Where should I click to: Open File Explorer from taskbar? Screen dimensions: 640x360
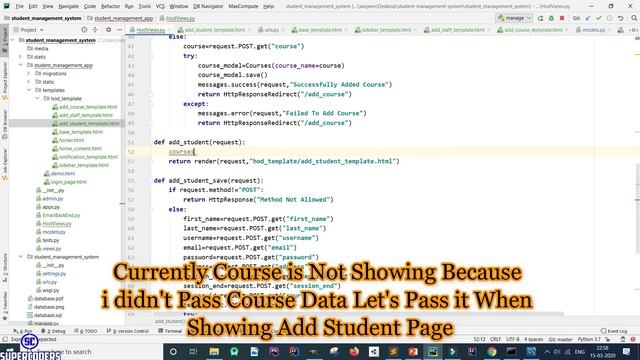214,351
